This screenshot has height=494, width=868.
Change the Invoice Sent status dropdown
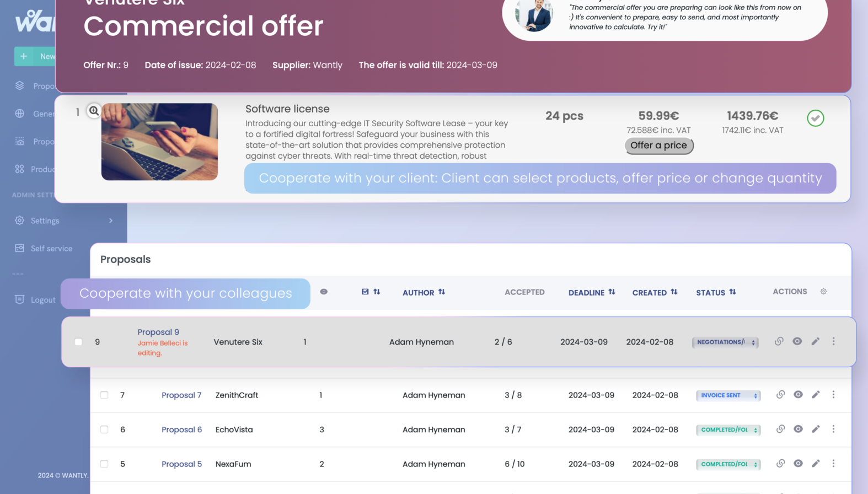click(x=728, y=395)
